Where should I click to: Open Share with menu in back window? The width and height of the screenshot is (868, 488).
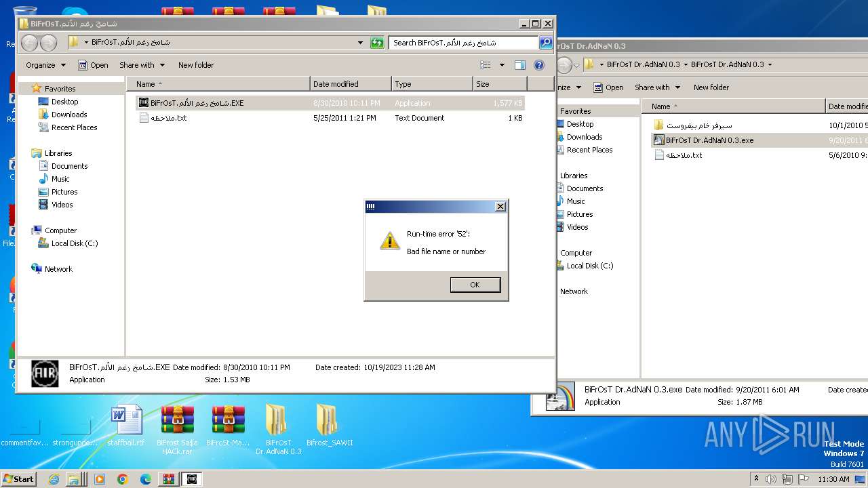[657, 87]
